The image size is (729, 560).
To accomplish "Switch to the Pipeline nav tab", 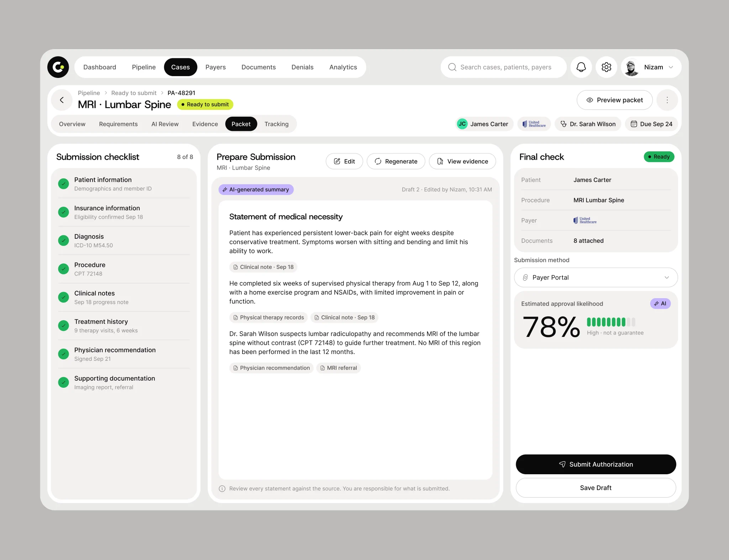I will 144,67.
